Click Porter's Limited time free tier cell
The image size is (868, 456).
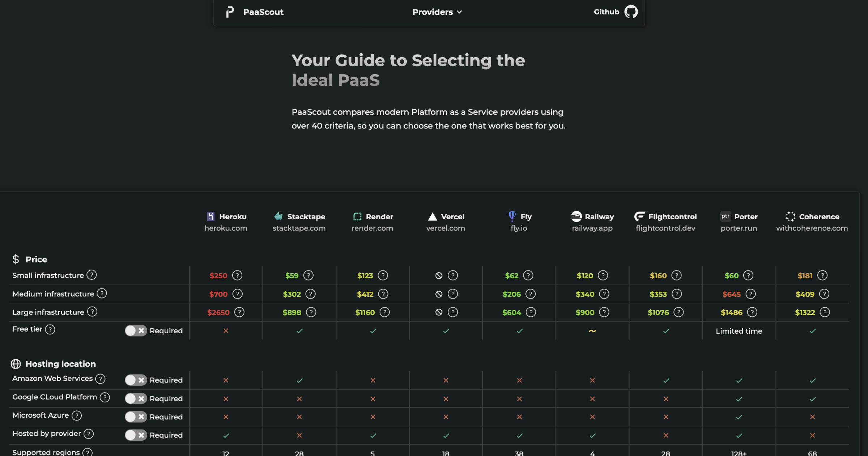[739, 331]
